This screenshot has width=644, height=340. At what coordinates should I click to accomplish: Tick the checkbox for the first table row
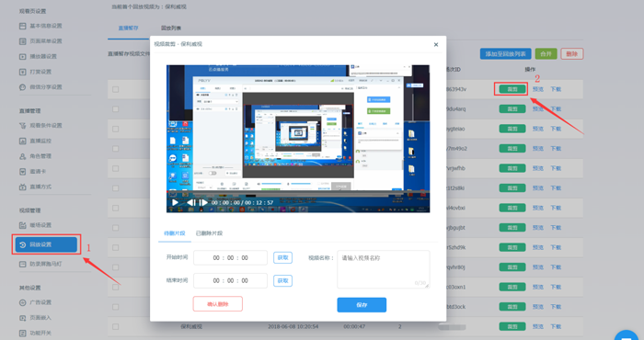(x=115, y=89)
